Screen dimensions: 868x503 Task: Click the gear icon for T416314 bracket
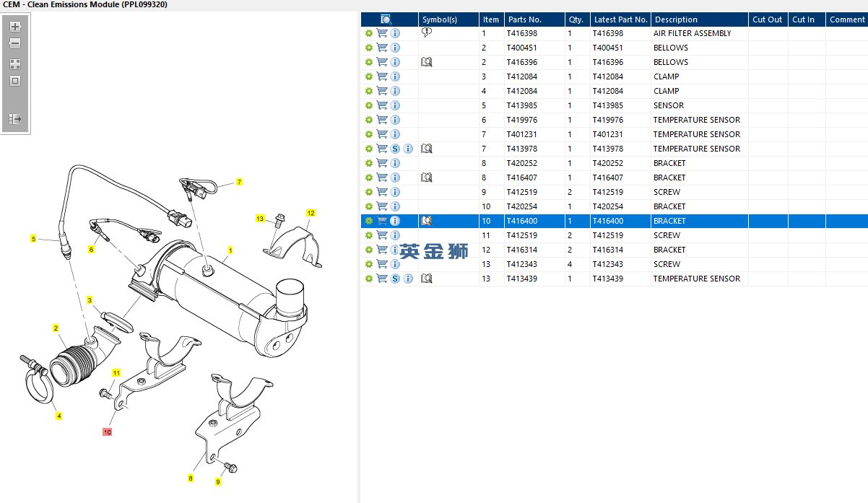pyautogui.click(x=369, y=250)
